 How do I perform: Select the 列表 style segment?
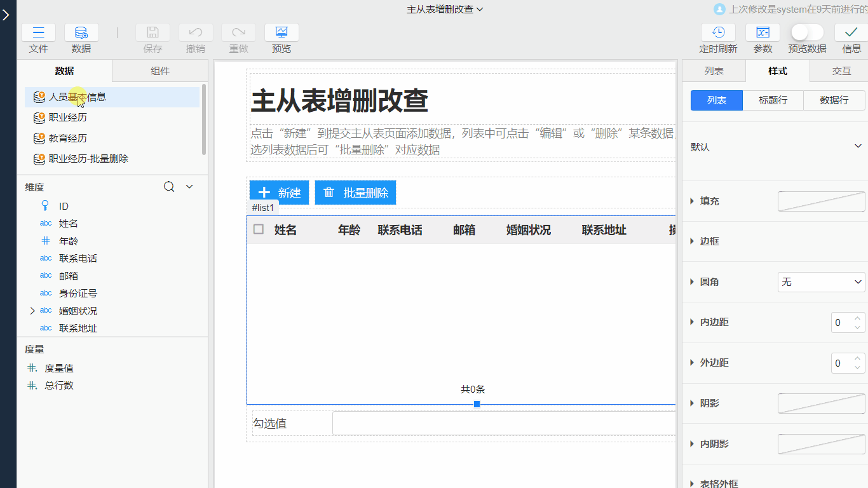[717, 100]
